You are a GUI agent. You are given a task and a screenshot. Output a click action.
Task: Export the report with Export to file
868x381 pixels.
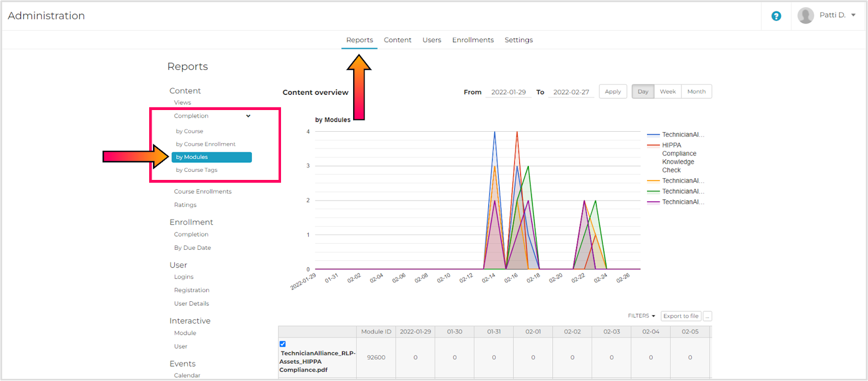[x=681, y=316]
